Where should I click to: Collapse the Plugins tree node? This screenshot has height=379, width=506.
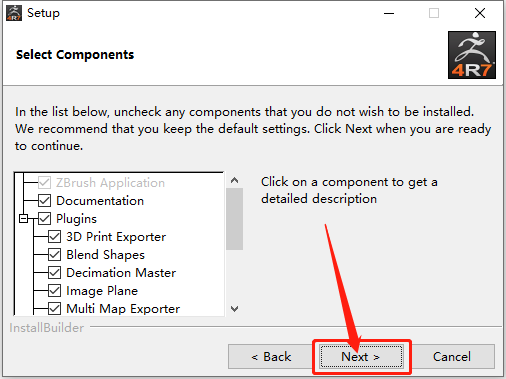[23, 219]
